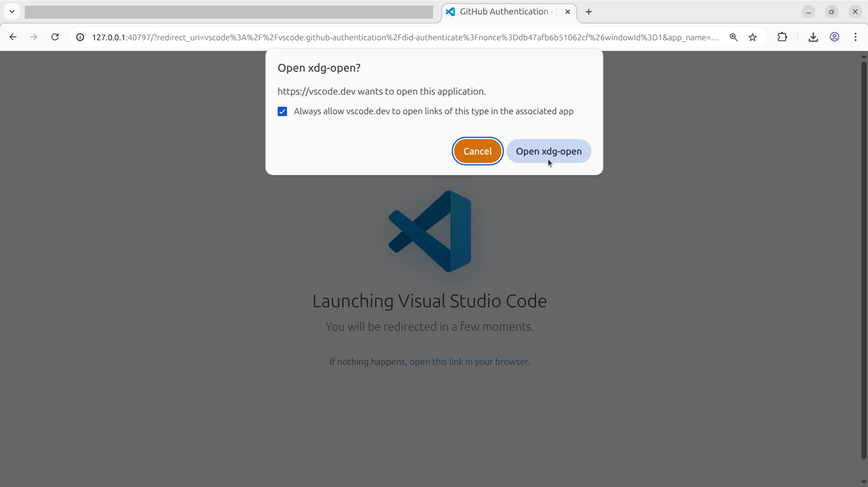
Task: Open the Extensions puzzle icon
Action: coord(782,37)
